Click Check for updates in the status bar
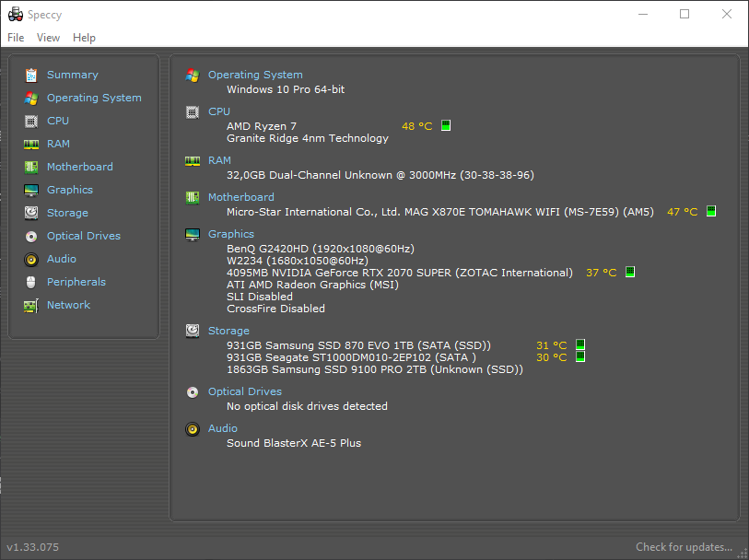The image size is (749, 560). 684,547
